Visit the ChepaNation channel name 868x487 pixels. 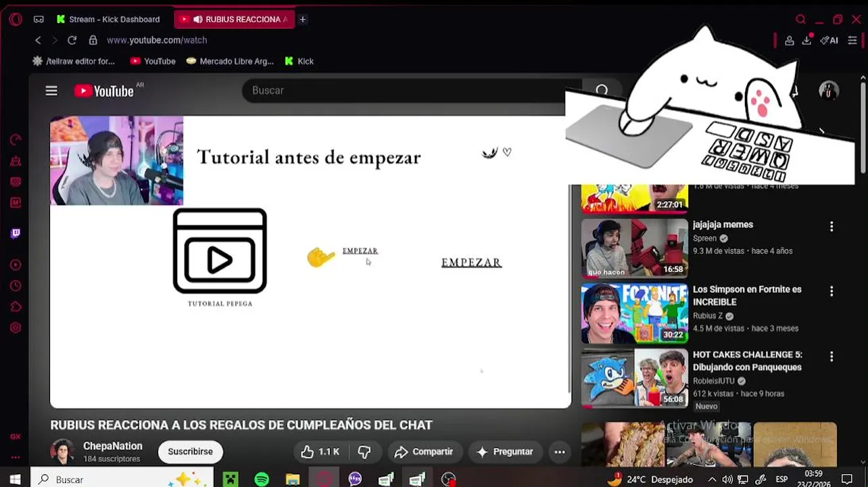tap(113, 446)
